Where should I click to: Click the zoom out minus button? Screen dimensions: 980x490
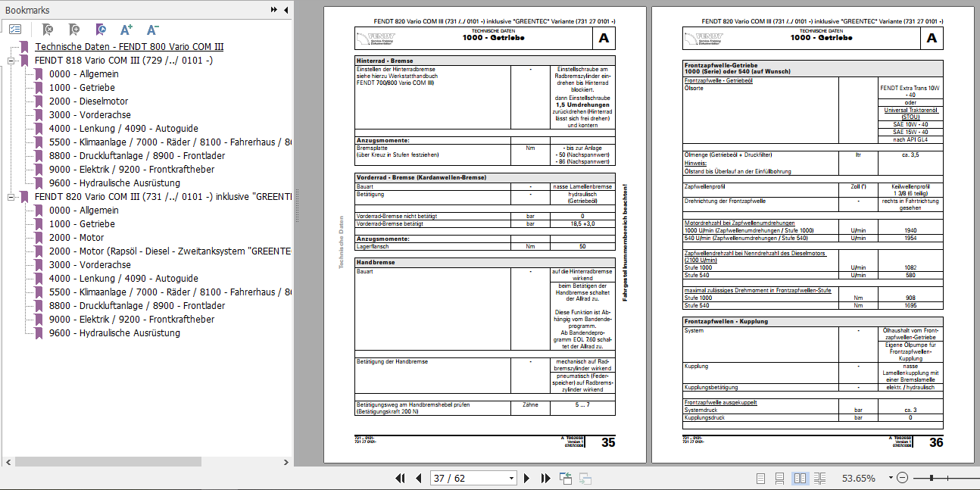click(902, 478)
